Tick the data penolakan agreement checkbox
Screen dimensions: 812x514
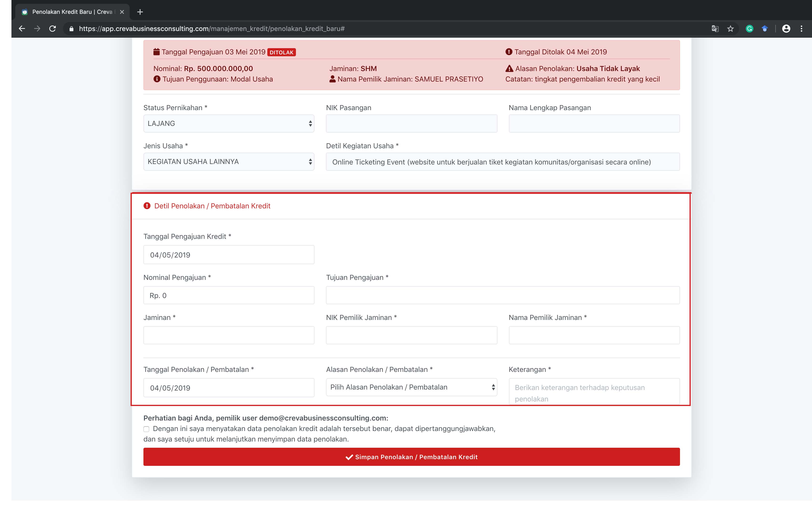point(146,429)
